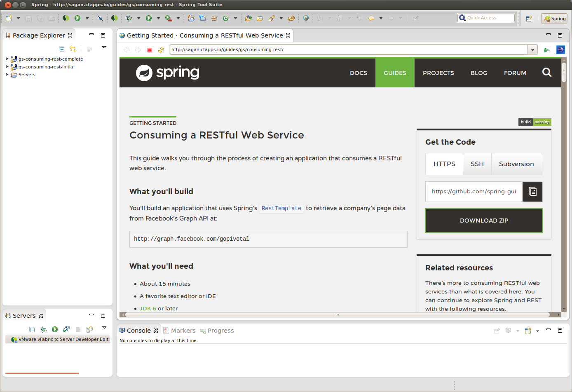Open the Run configurations dropdown arrow
Screen dimensions: 572x392
point(158,19)
